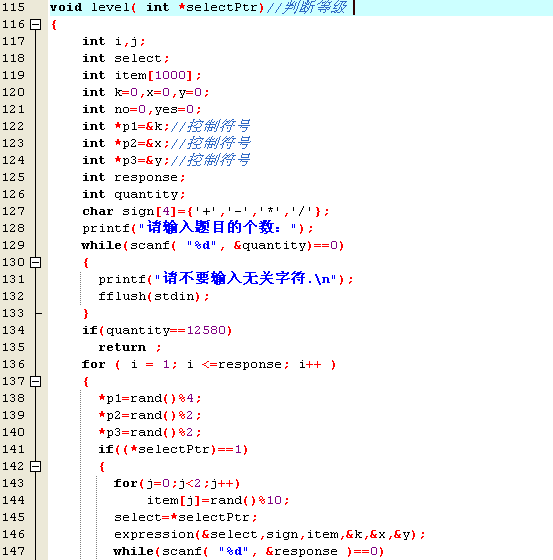Click the printf on line 131
Viewport: 553px width, 560px height.
pos(226,279)
